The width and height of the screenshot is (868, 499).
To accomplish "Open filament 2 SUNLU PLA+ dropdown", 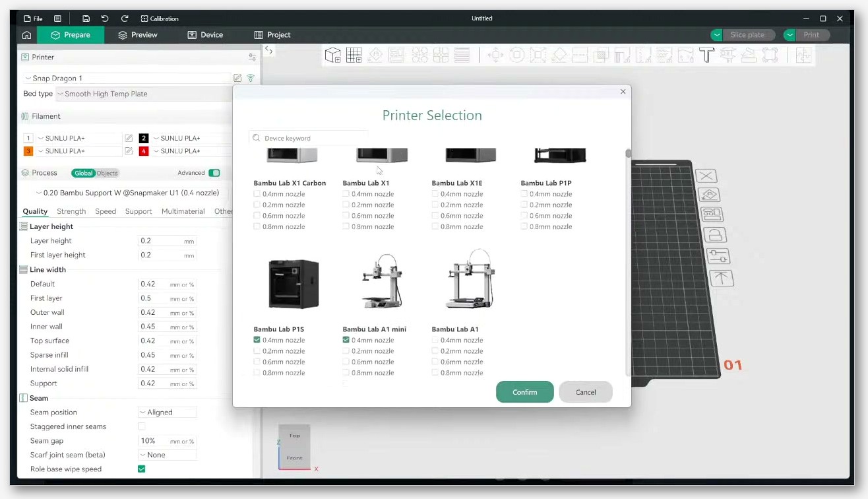I will [x=192, y=138].
